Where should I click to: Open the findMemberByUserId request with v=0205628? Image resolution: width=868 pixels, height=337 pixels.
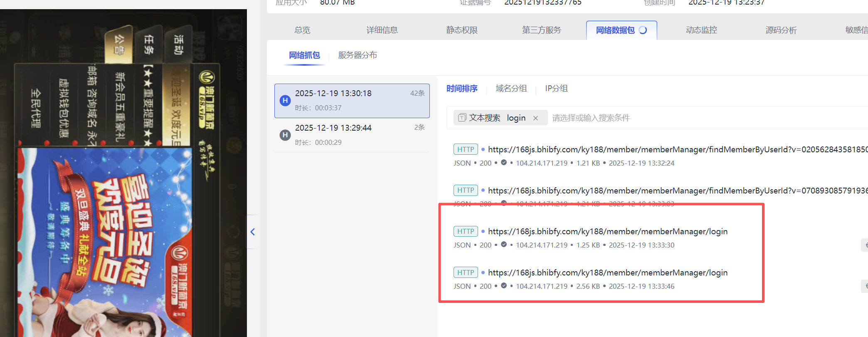click(678, 149)
